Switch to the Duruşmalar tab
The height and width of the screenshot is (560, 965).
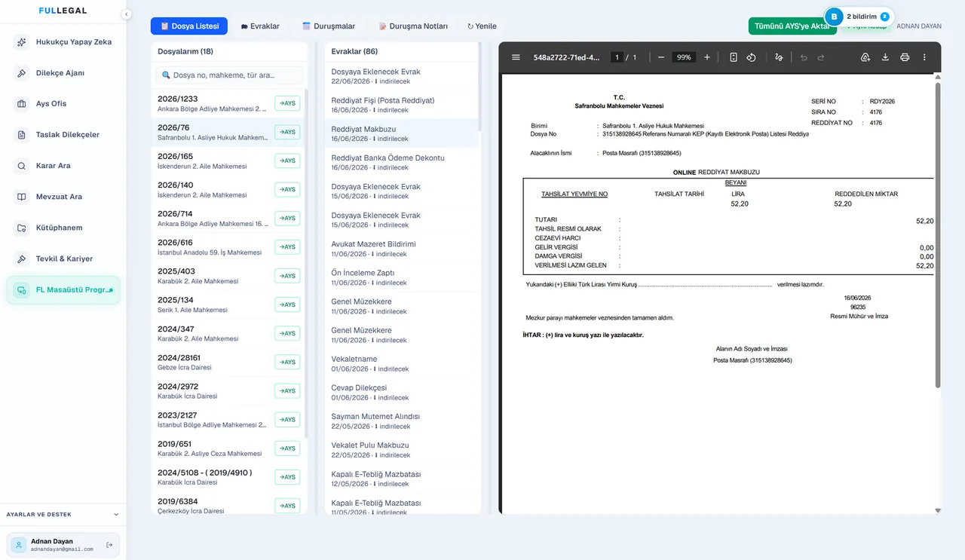[x=329, y=26]
